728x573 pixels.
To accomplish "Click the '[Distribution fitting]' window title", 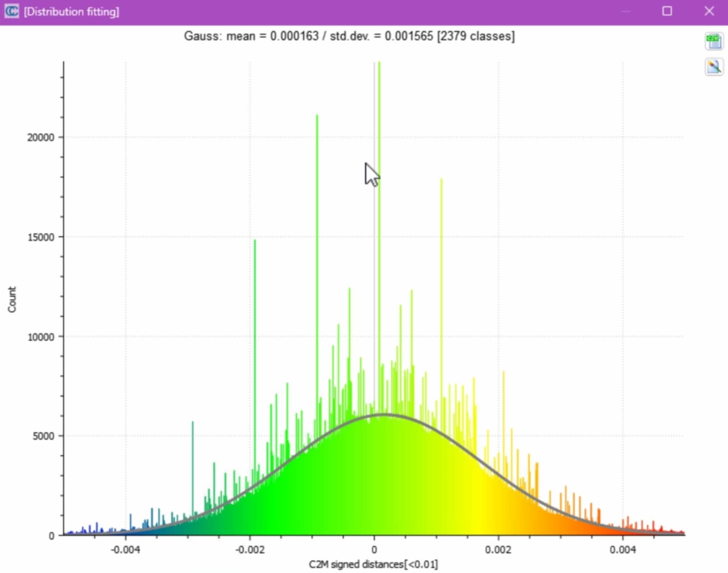I will tap(71, 12).
